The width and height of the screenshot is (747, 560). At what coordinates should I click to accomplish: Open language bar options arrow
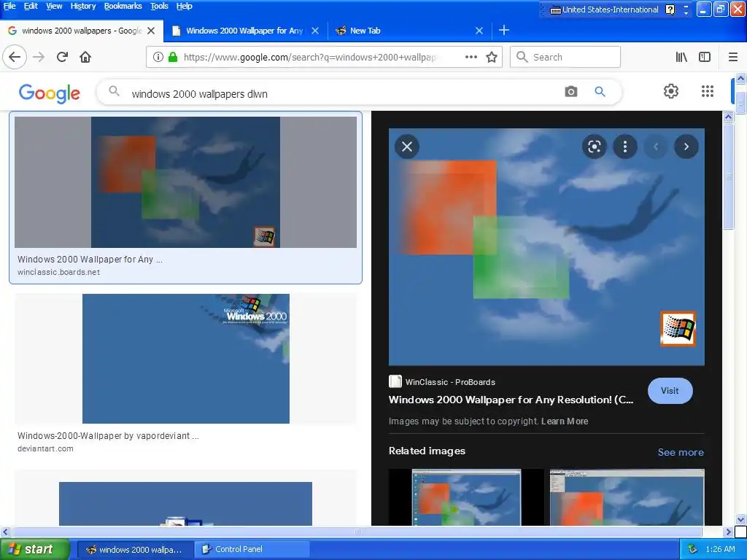pyautogui.click(x=686, y=12)
